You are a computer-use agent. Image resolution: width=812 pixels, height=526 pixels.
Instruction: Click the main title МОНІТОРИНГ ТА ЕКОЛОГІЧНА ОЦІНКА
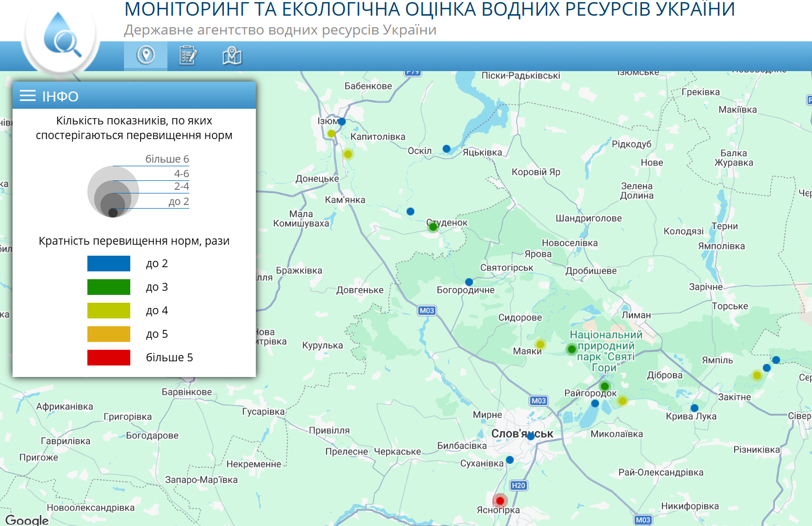pos(430,9)
